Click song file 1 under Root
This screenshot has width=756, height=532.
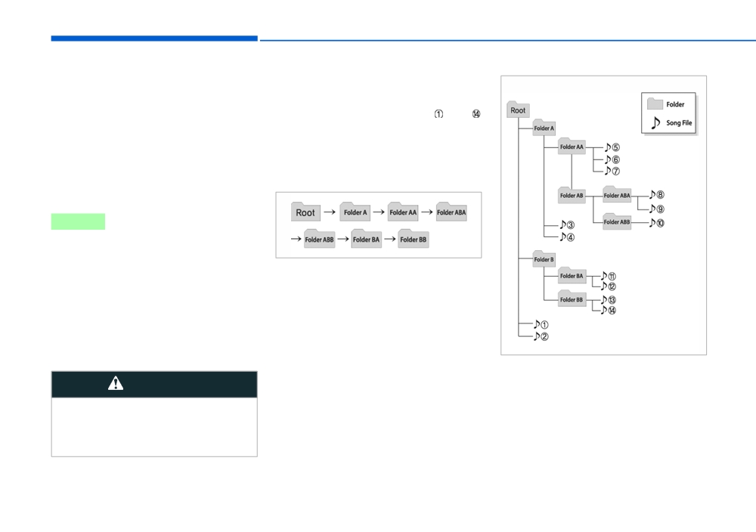541,324
